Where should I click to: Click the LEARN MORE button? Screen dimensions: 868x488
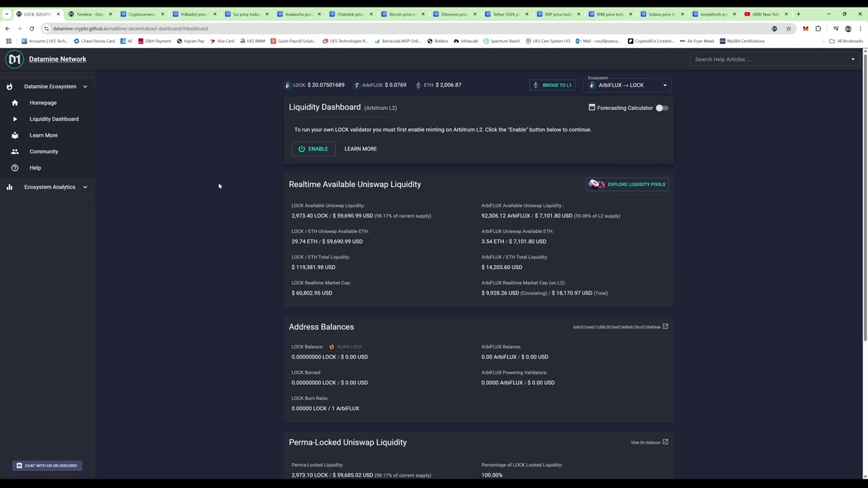tap(360, 149)
